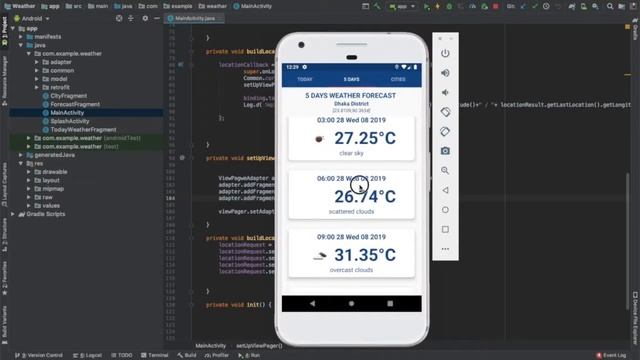Screen dimensions: 640x360
Task: Click setUpViewPager() in editor breadcrumb
Action: [259, 346]
